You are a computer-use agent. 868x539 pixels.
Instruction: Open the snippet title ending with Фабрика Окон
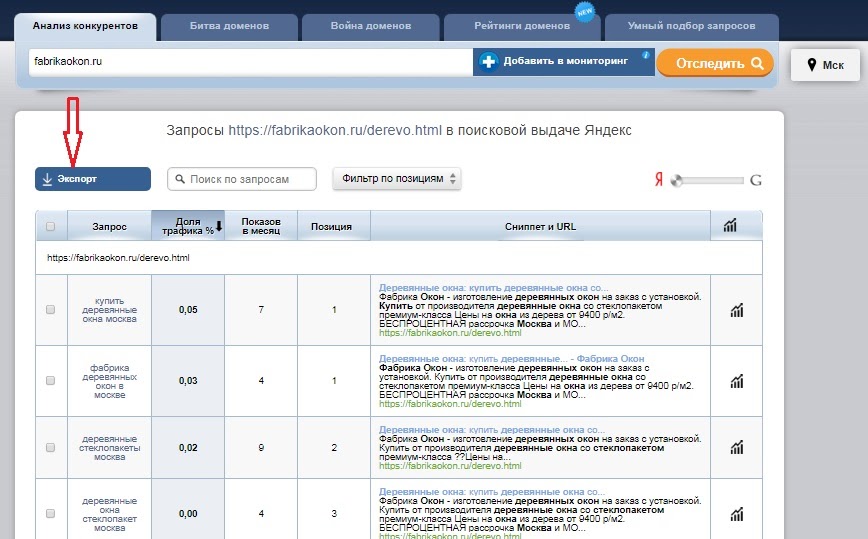pyautogui.click(x=512, y=359)
